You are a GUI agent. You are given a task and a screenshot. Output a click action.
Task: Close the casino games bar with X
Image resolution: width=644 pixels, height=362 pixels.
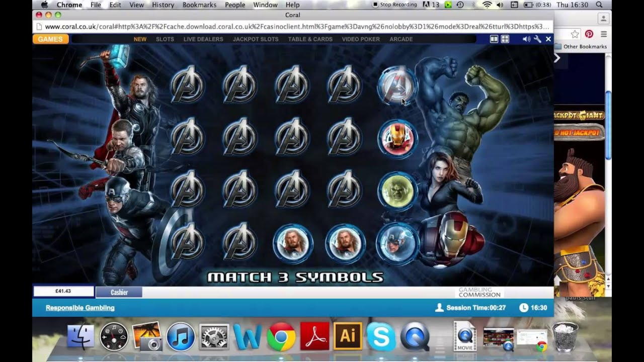[548, 39]
